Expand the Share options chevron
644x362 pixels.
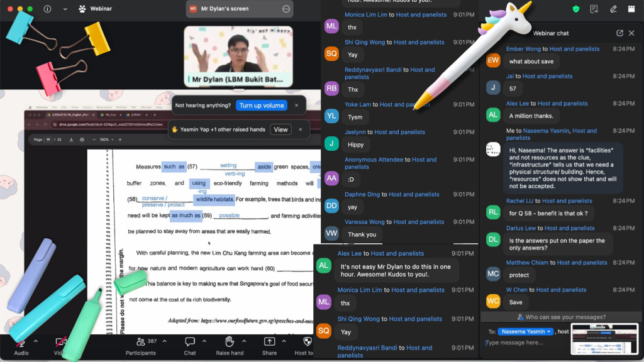click(284, 341)
